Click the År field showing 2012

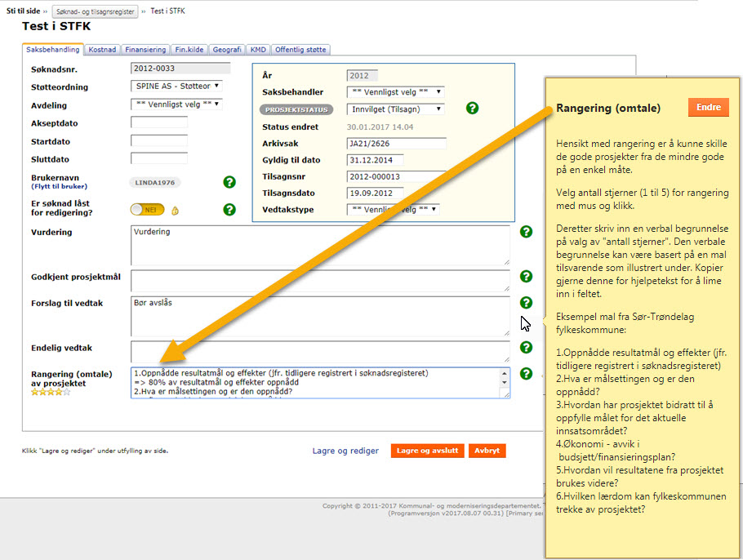(362, 75)
